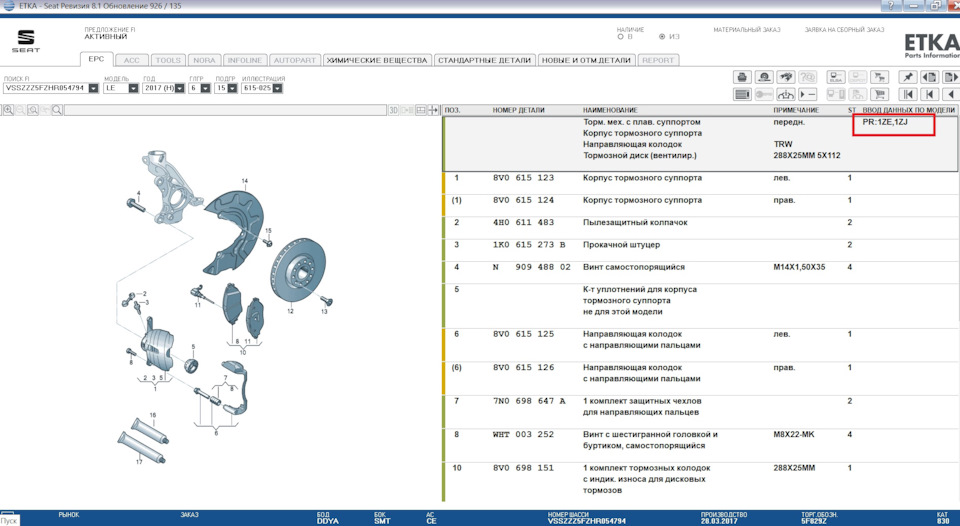Screen dimensions: 960x526
Task: Open the МОДЕЛЬ dropdown showing LE
Action: pos(133,88)
